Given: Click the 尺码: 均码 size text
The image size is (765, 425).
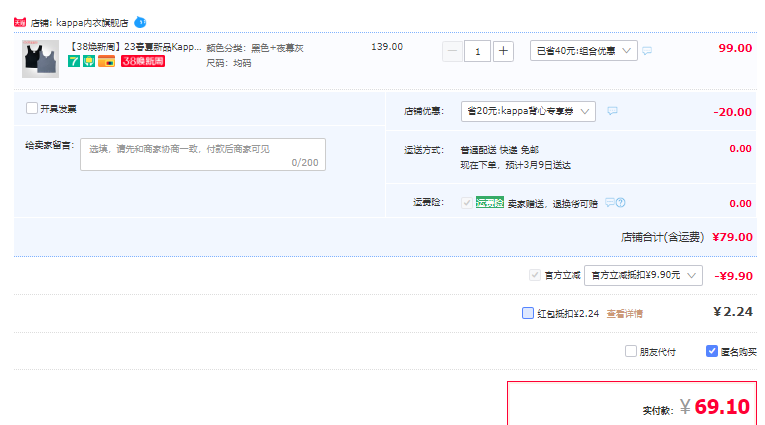Looking at the screenshot, I should click(229, 63).
